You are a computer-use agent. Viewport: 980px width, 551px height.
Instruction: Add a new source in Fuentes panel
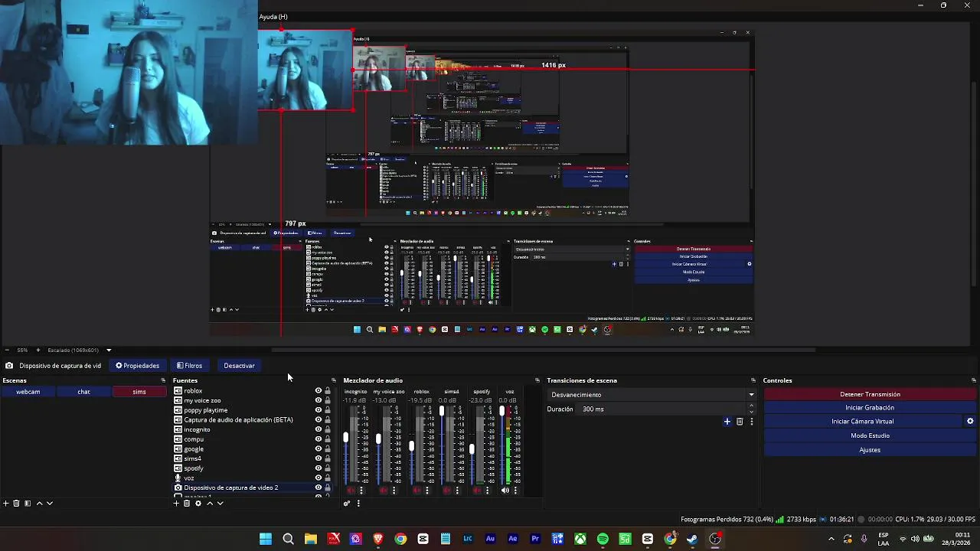click(177, 504)
